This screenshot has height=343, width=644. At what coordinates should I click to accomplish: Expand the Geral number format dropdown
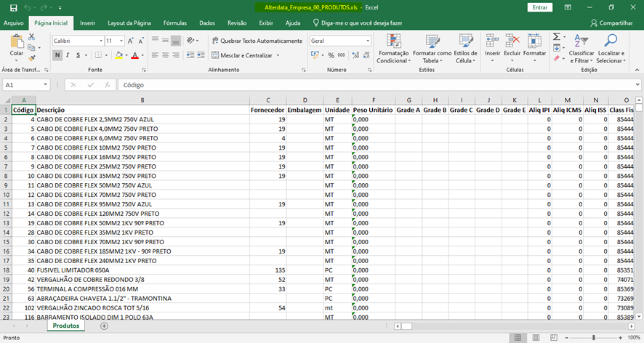tap(367, 41)
